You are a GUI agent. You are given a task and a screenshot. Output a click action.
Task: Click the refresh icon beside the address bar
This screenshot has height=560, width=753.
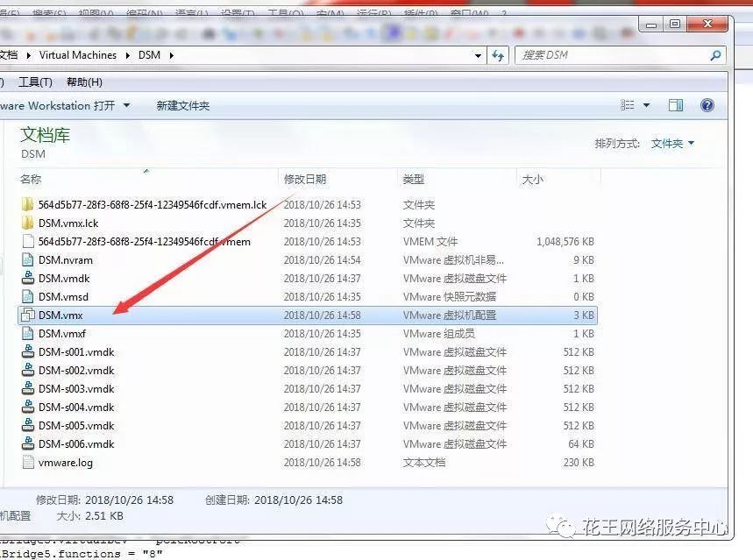498,54
